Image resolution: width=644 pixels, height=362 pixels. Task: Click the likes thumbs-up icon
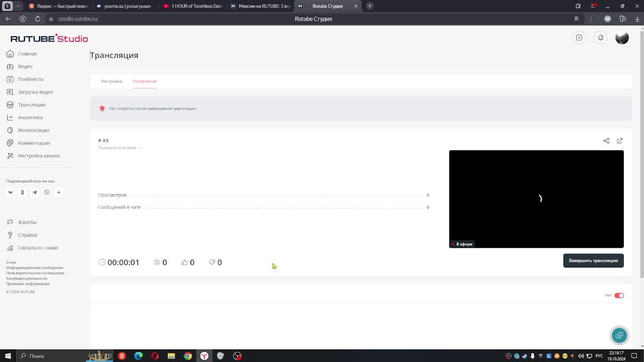click(x=185, y=262)
